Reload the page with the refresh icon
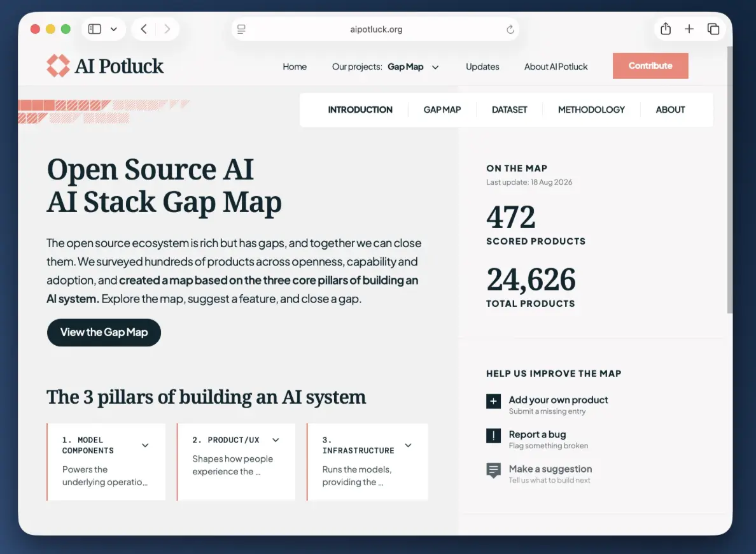The width and height of the screenshot is (756, 554). [510, 29]
